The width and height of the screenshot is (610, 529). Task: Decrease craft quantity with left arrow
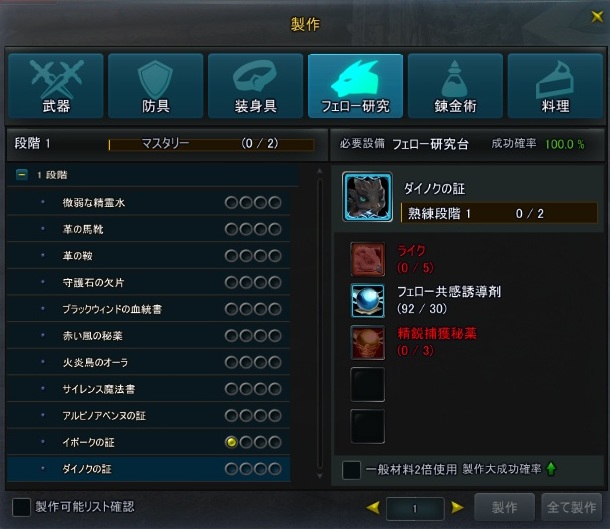pos(373,507)
